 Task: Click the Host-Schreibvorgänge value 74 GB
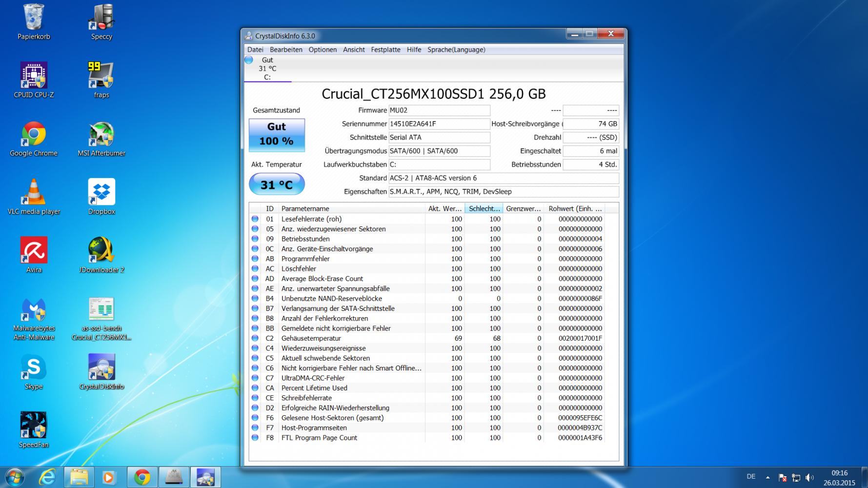click(591, 124)
